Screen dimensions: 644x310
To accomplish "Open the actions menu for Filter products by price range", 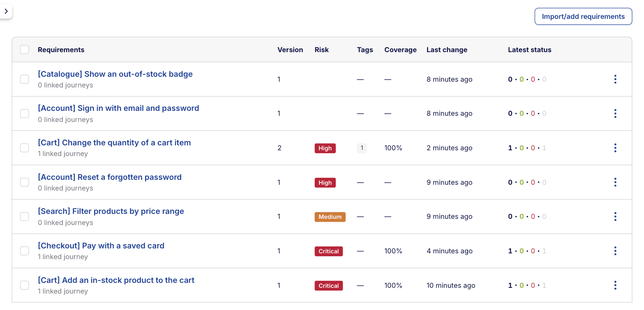I will click(615, 216).
